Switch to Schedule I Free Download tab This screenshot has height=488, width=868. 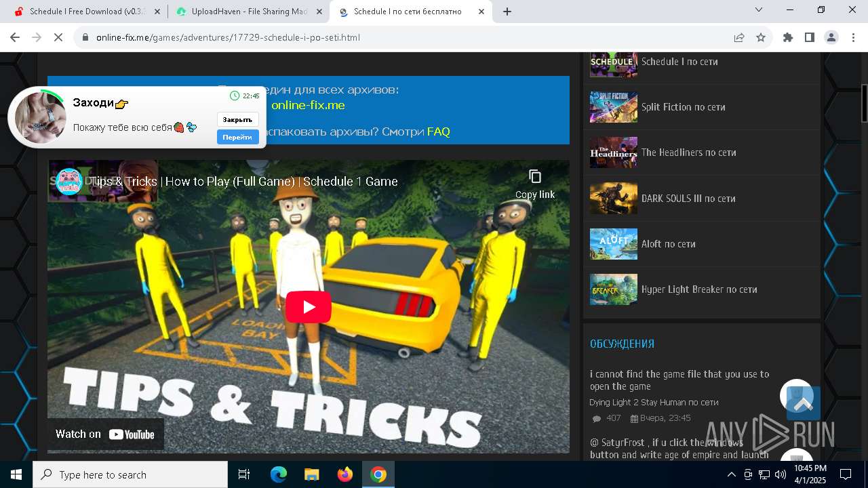[87, 12]
